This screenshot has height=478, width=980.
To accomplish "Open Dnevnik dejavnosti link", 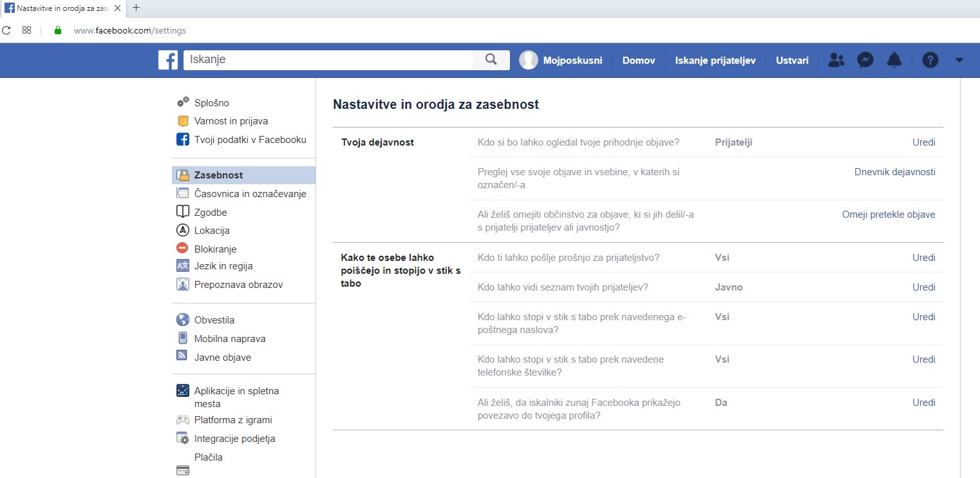I will tap(894, 172).
